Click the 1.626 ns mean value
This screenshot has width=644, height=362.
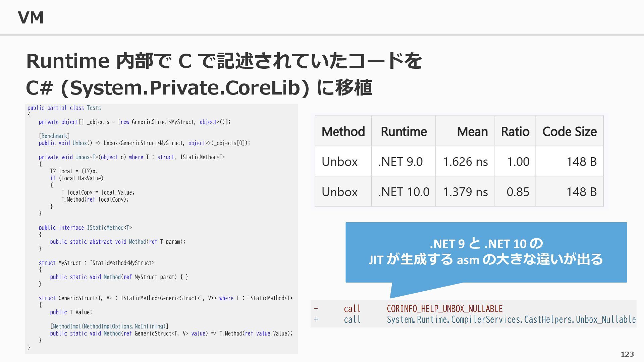point(465,162)
